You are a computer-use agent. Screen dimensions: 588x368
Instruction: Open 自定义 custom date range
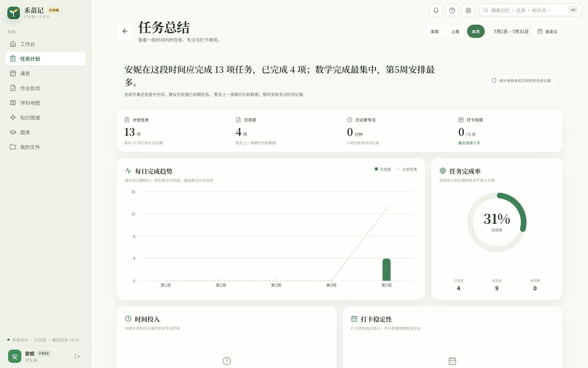pos(548,32)
